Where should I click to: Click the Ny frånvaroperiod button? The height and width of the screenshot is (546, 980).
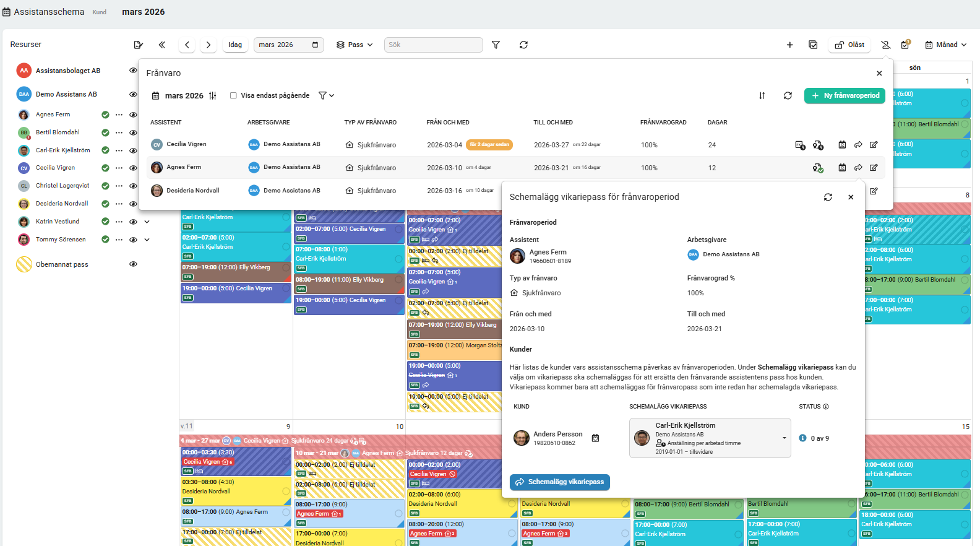(x=845, y=95)
